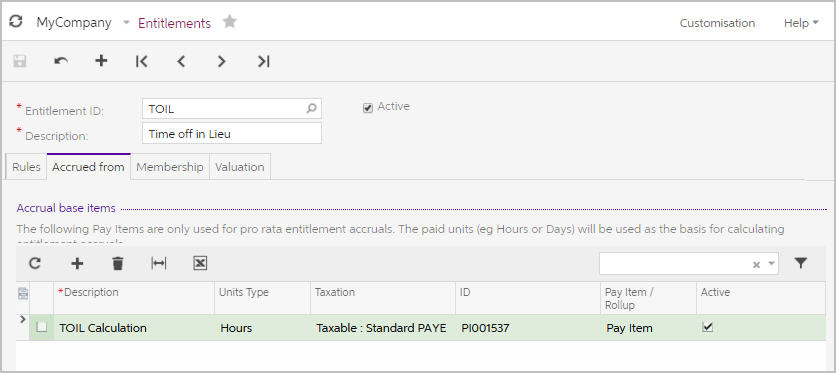Open the grid search box dropdown arrow
This screenshot has height=373, width=836.
click(x=771, y=264)
